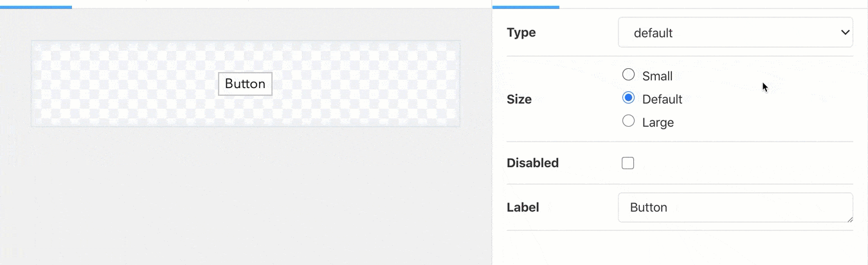Click the "Large" radio label text

[x=658, y=123]
